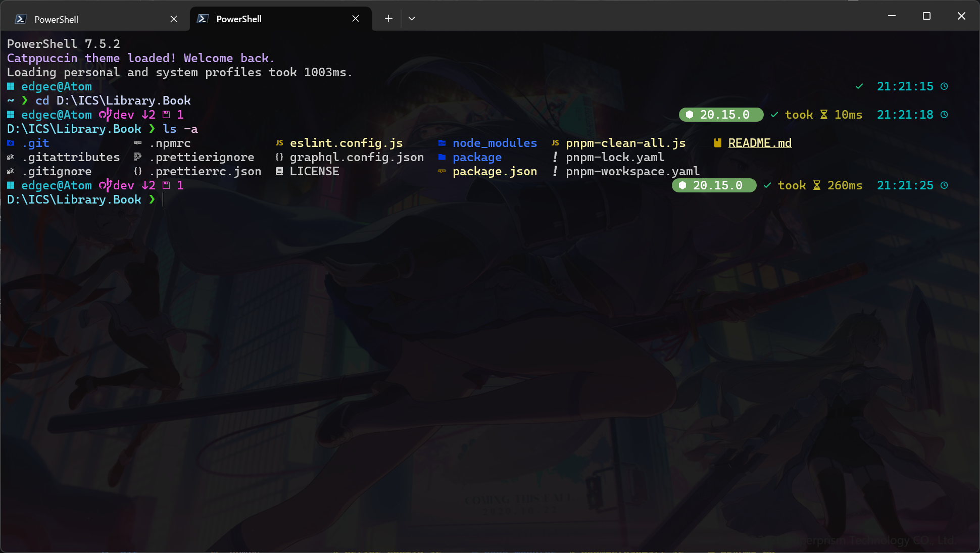980x553 pixels.
Task: Open new tab with plus button
Action: 388,19
